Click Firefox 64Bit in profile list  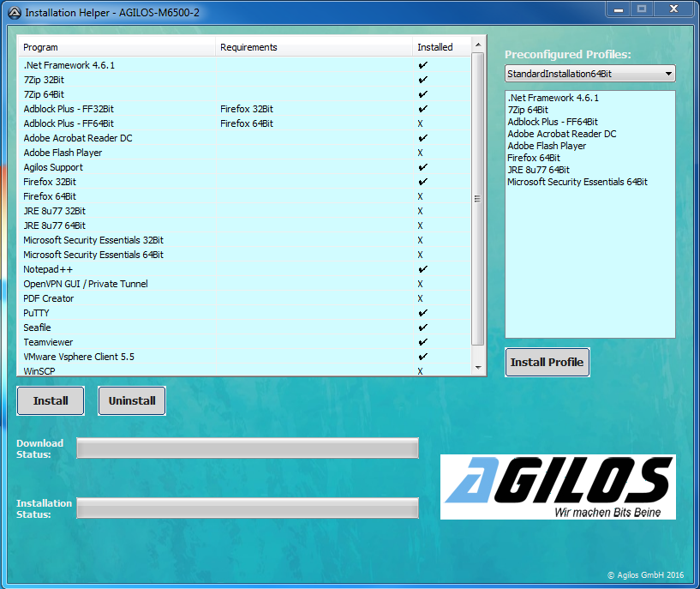pyautogui.click(x=534, y=158)
